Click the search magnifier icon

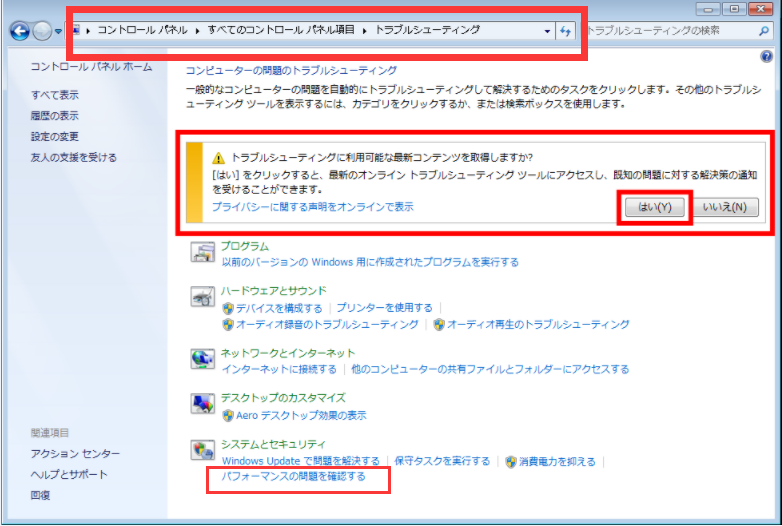(x=764, y=31)
